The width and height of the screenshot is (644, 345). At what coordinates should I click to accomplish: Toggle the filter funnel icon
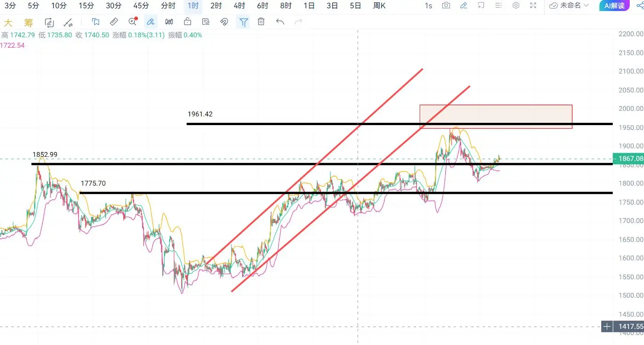point(244,22)
